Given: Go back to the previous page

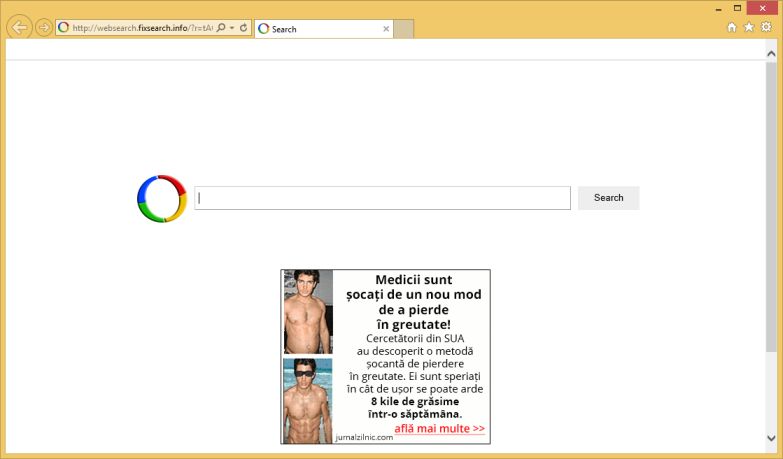Looking at the screenshot, I should [19, 27].
